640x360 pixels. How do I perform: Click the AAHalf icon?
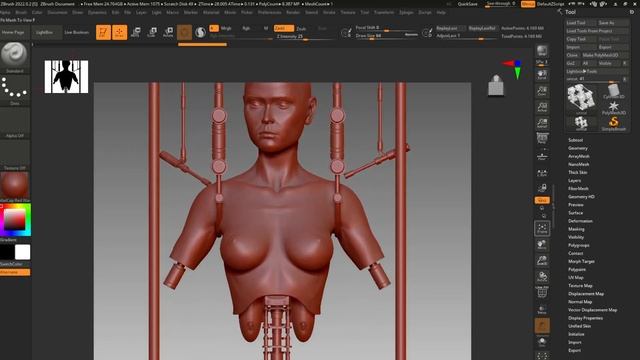542,123
